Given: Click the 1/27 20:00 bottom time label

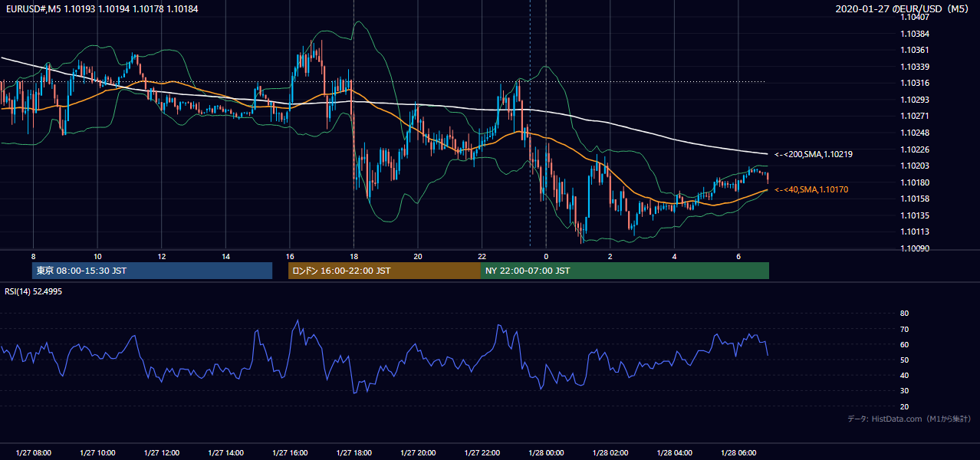Looking at the screenshot, I should point(417,453).
